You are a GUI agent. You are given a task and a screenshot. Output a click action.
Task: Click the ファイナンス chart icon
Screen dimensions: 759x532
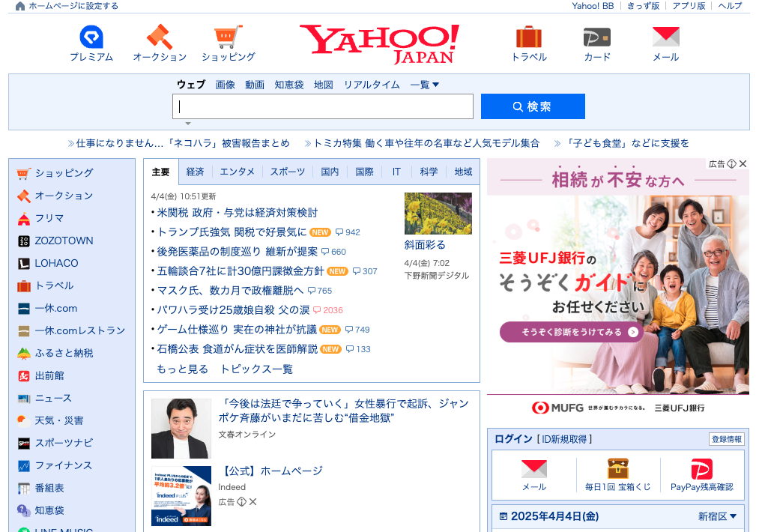[x=24, y=465]
